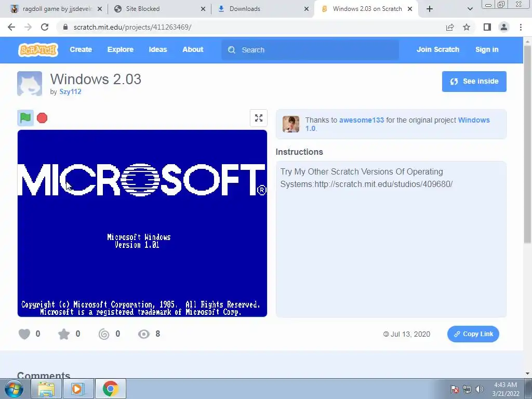Click the browser back arrow
Viewport: 532px width, 399px height.
[x=11, y=27]
